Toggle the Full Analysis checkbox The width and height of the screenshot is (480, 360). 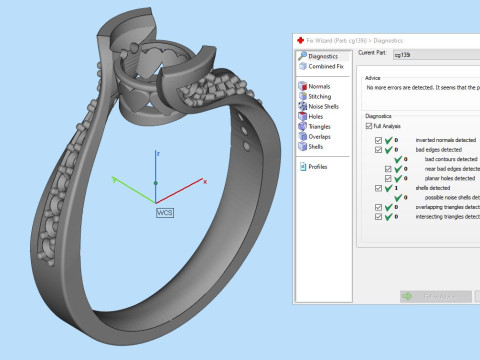[x=369, y=126]
